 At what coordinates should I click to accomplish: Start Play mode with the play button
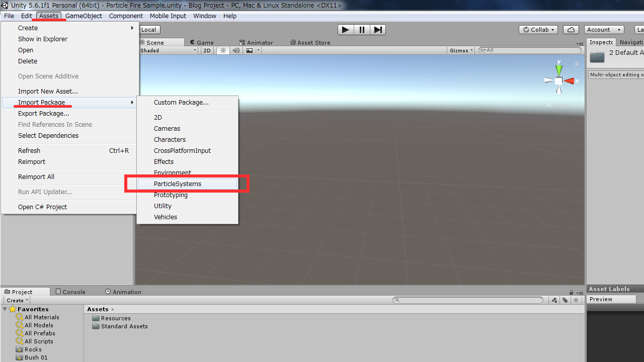coord(345,30)
